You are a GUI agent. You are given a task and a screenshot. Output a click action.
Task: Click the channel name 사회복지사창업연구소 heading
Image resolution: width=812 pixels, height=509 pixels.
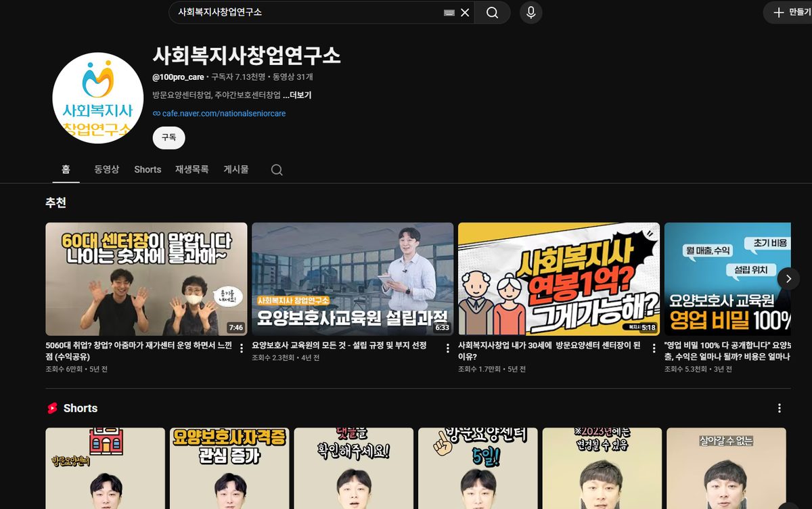tap(246, 55)
